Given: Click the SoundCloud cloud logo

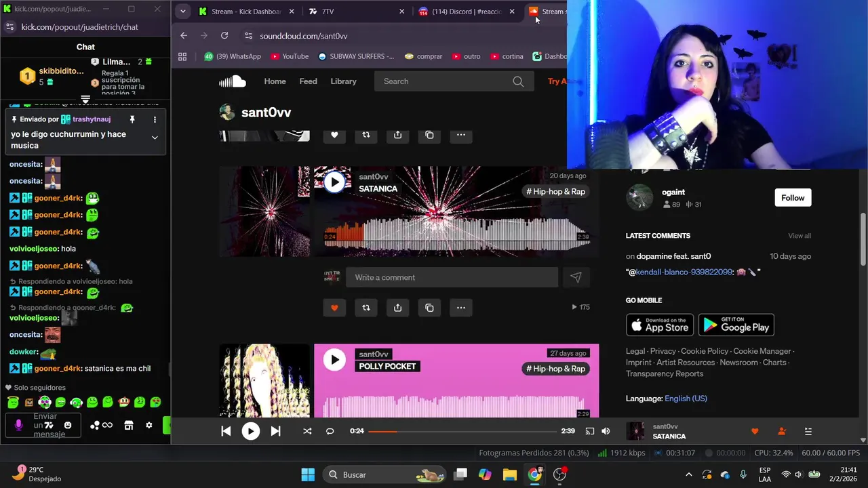Looking at the screenshot, I should [x=232, y=81].
